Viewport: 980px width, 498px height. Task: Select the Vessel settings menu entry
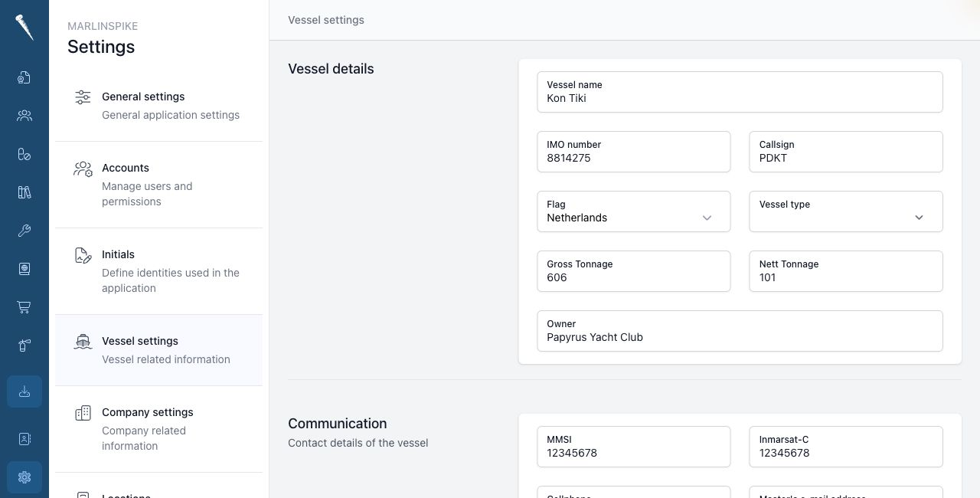[x=158, y=350]
